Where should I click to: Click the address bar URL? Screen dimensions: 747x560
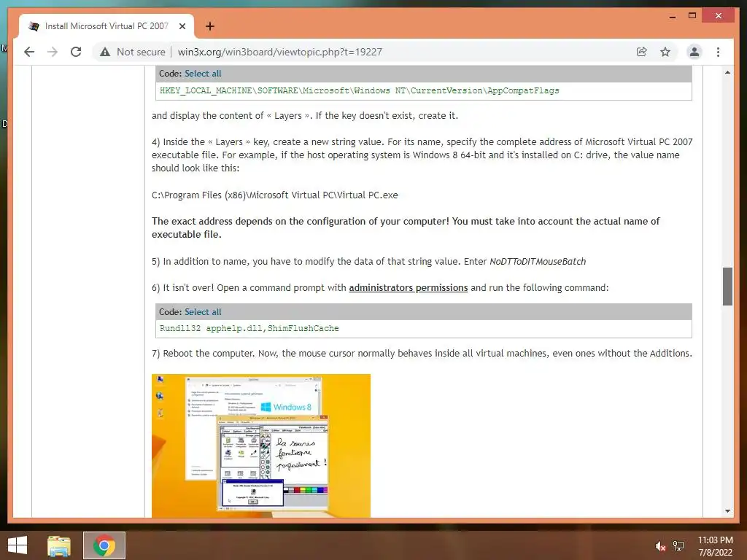pyautogui.click(x=279, y=52)
